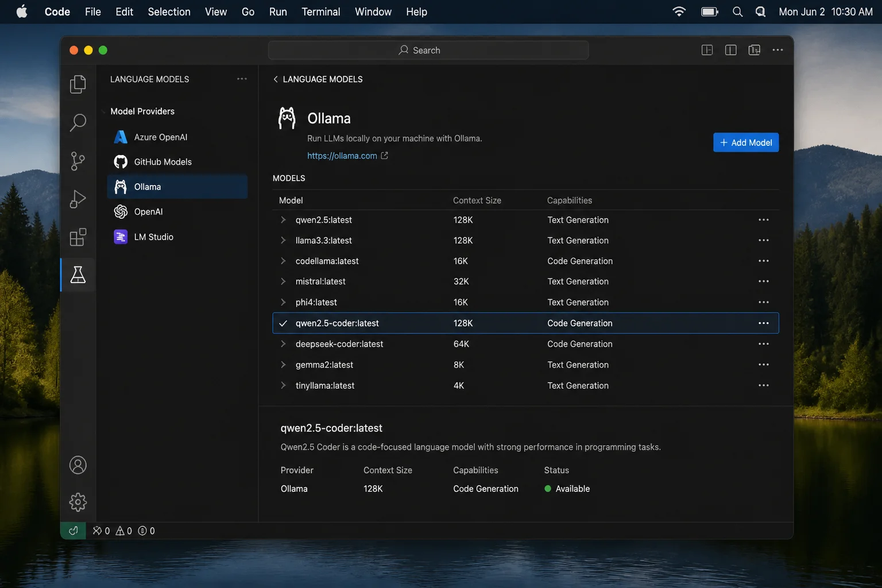
Task: Open more actions for gemma2:latest row
Action: pos(763,365)
